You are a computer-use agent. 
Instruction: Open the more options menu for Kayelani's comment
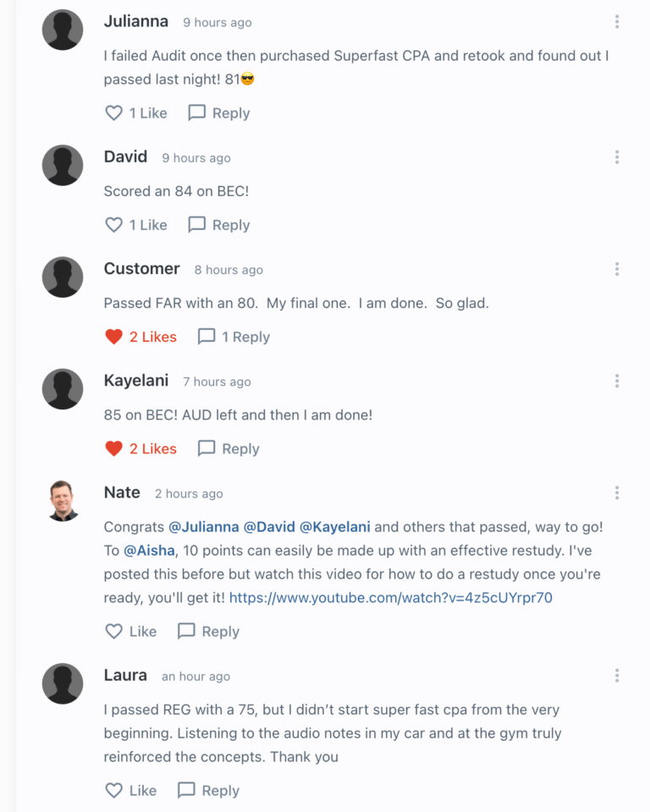pyautogui.click(x=617, y=381)
